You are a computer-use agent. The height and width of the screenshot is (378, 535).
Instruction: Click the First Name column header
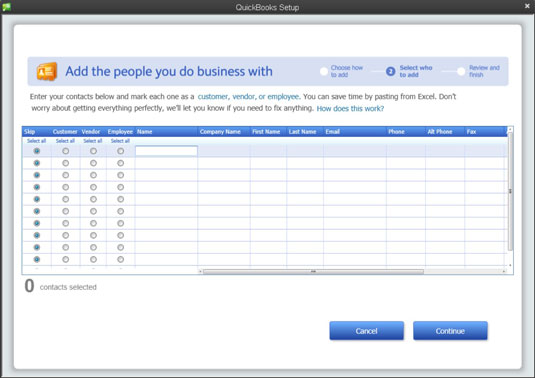point(268,132)
